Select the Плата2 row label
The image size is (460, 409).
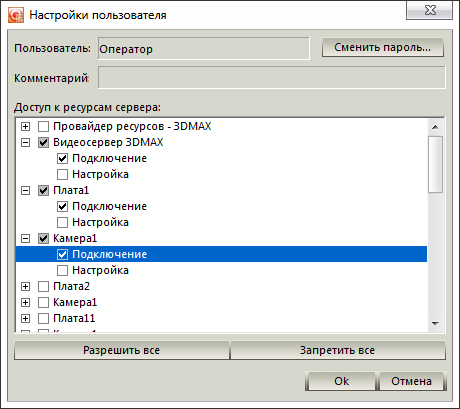coord(71,286)
